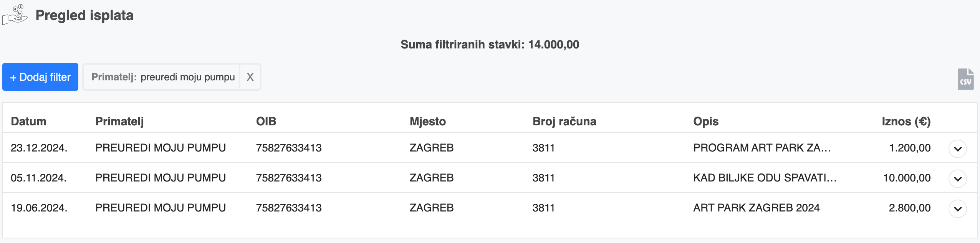Viewport: 980px width, 243px height.
Task: Click the Pregled isplata page title
Action: pyautogui.click(x=84, y=15)
